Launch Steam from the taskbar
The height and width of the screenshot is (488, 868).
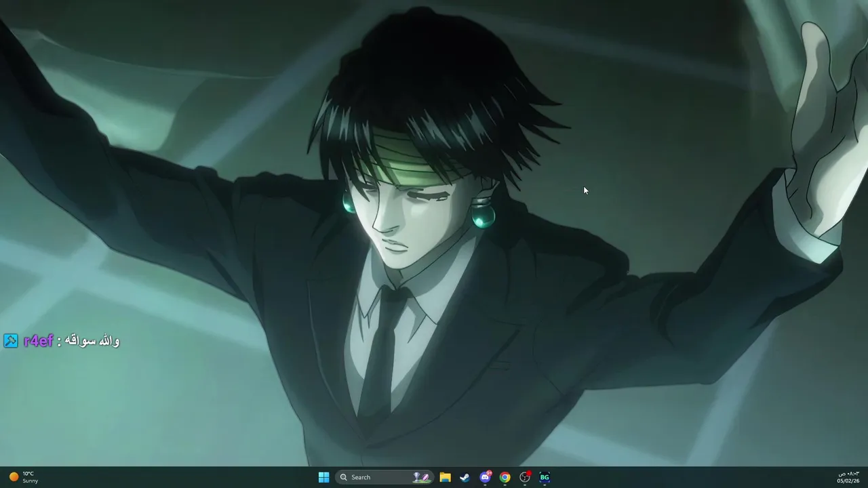pyautogui.click(x=465, y=477)
